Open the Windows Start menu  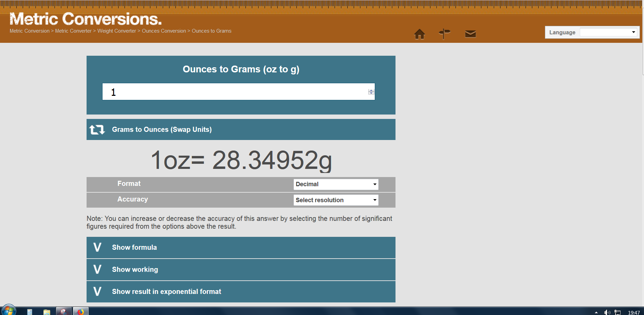8,311
